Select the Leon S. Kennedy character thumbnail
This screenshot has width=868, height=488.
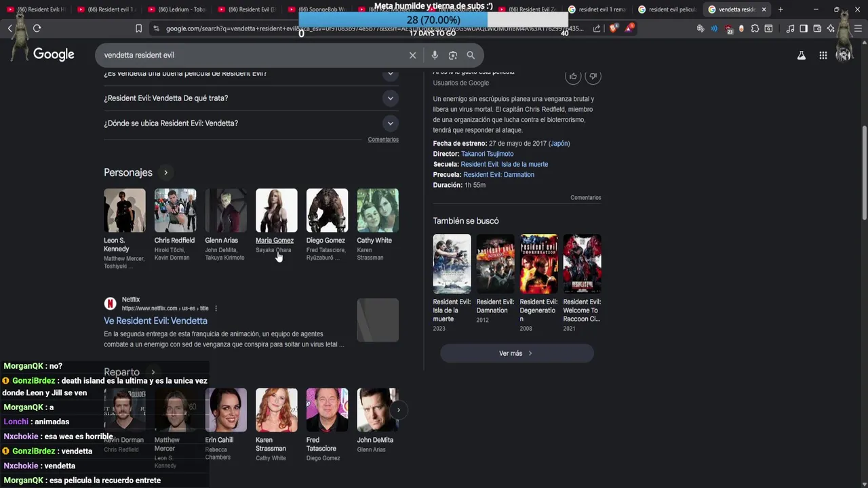[x=125, y=210]
